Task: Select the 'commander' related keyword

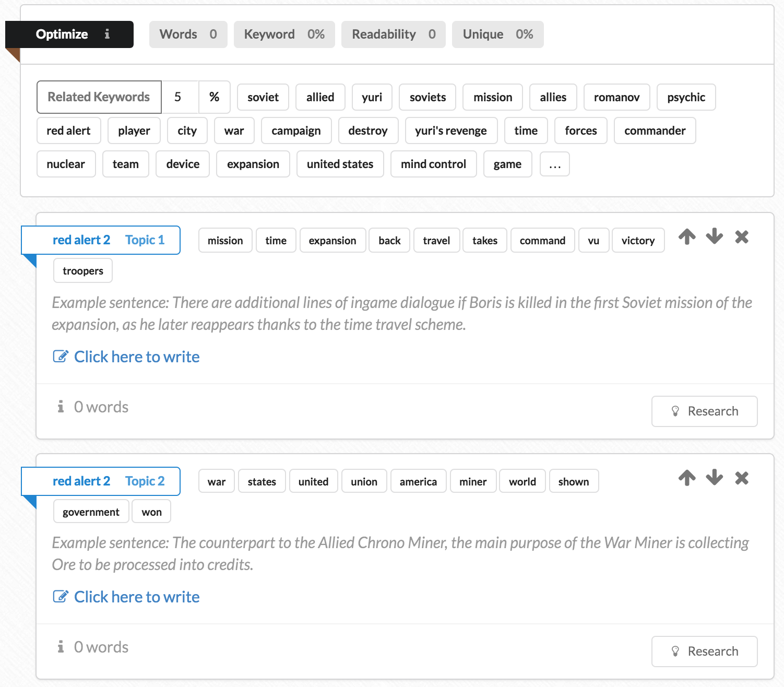Action: pos(655,131)
